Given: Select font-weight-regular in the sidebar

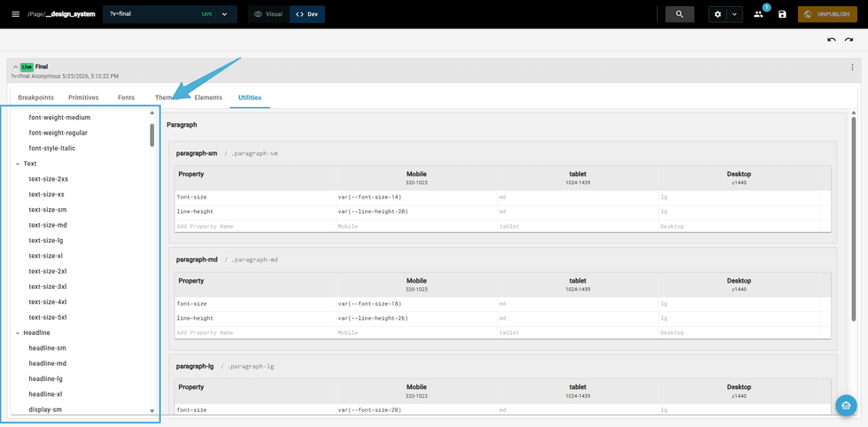Looking at the screenshot, I should click(x=58, y=133).
